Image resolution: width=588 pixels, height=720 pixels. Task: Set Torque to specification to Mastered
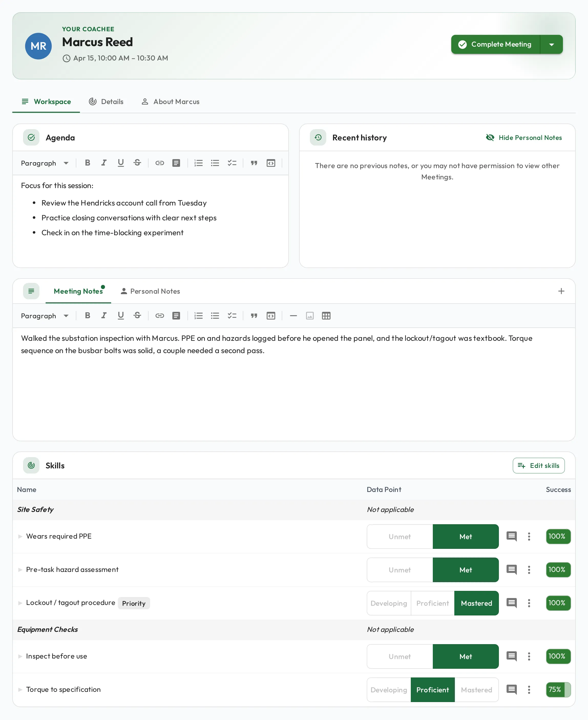[x=477, y=690]
